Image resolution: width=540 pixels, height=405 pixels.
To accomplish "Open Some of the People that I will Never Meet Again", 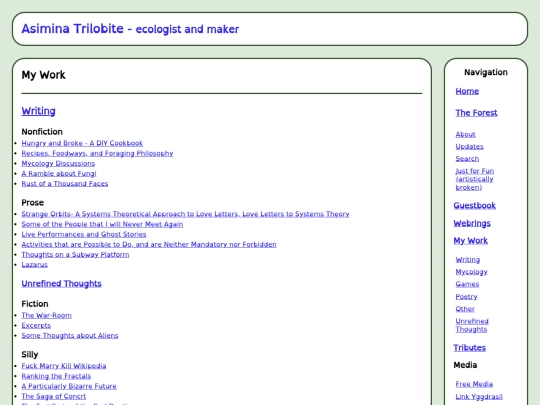I will (x=102, y=224).
